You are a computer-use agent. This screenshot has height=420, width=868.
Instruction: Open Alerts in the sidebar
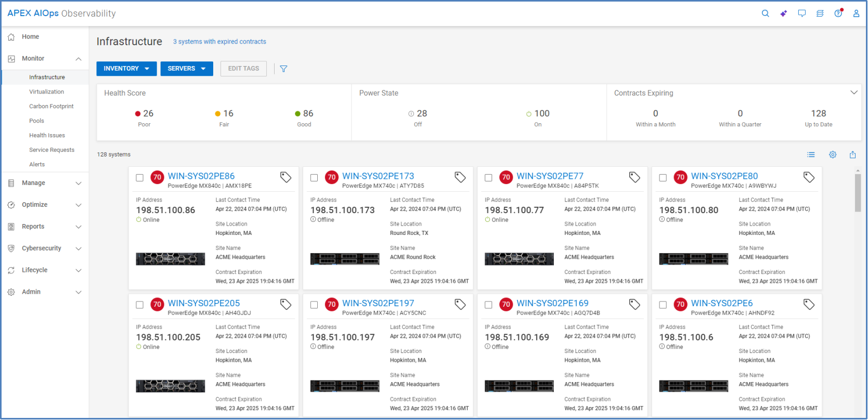click(37, 165)
